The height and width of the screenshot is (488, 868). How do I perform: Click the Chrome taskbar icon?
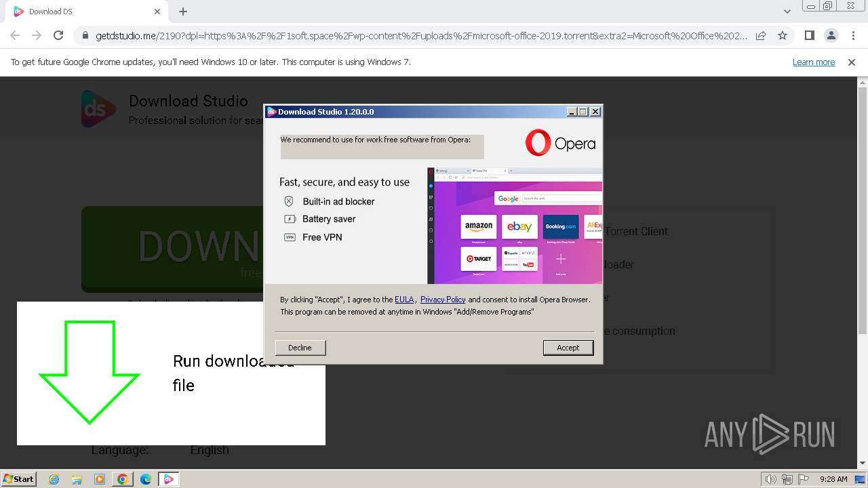coord(123,479)
